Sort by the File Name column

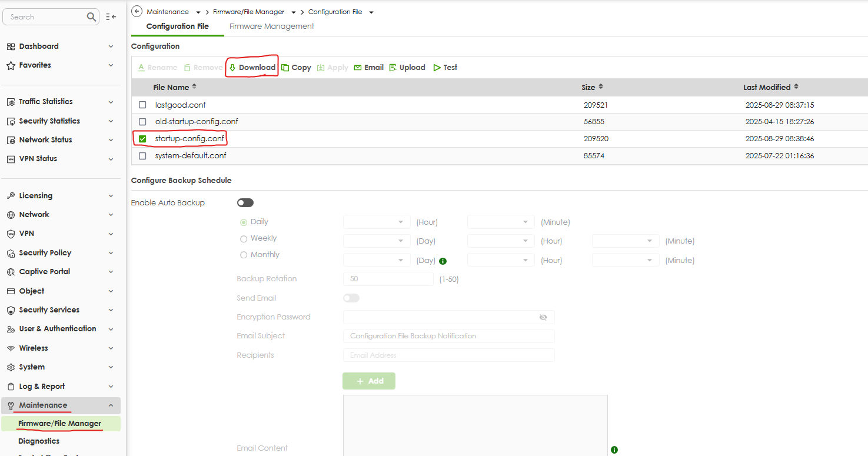coord(175,87)
